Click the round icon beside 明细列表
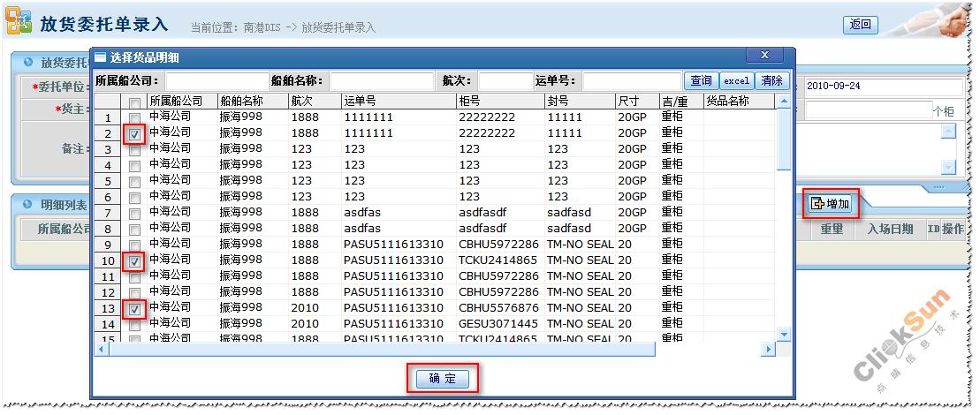This screenshot has height=415, width=980. pyautogui.click(x=28, y=204)
